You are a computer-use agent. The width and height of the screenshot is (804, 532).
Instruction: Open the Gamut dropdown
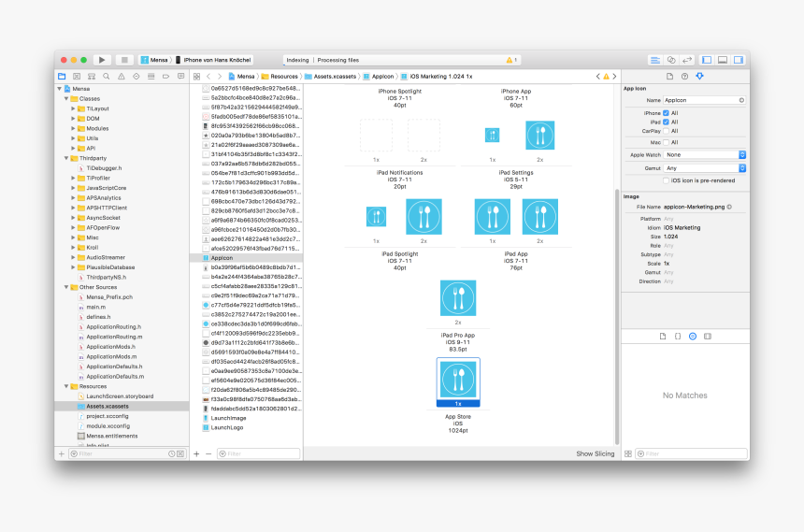tap(706, 168)
